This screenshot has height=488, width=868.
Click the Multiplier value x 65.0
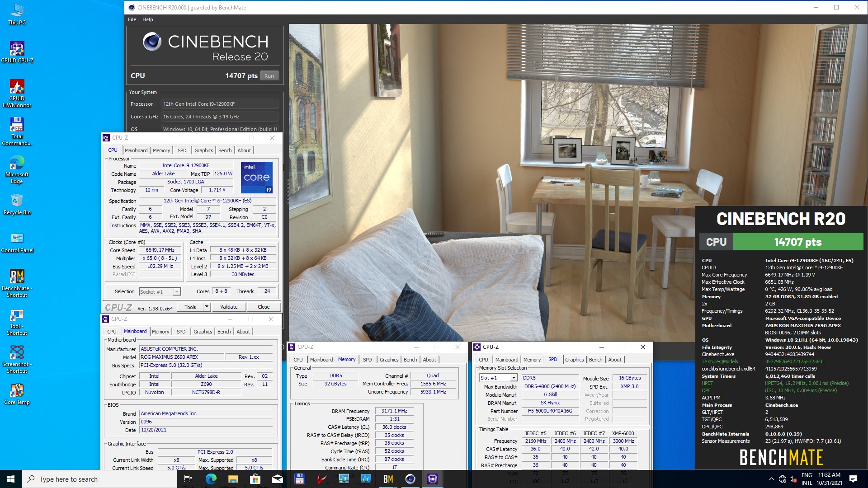(160, 258)
